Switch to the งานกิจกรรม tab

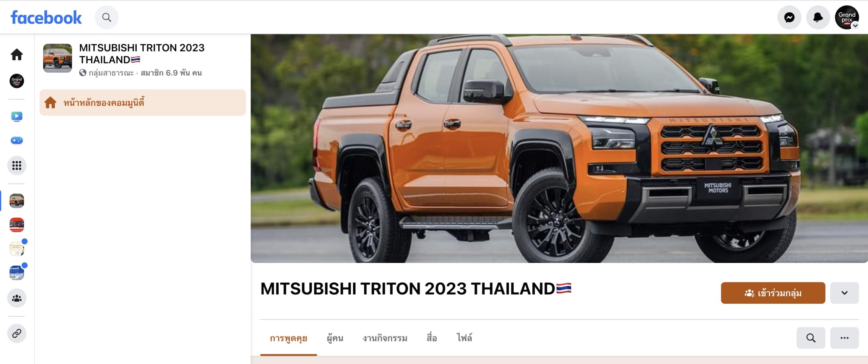385,338
